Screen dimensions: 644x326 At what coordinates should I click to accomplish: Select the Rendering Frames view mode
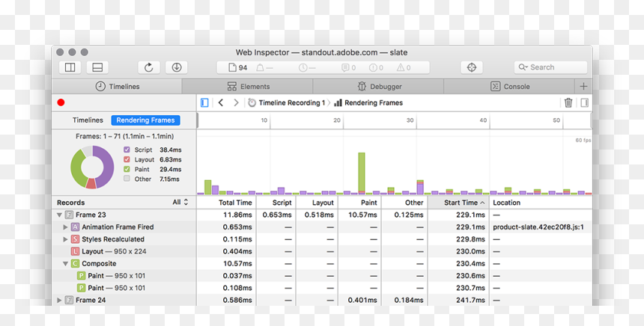click(145, 120)
